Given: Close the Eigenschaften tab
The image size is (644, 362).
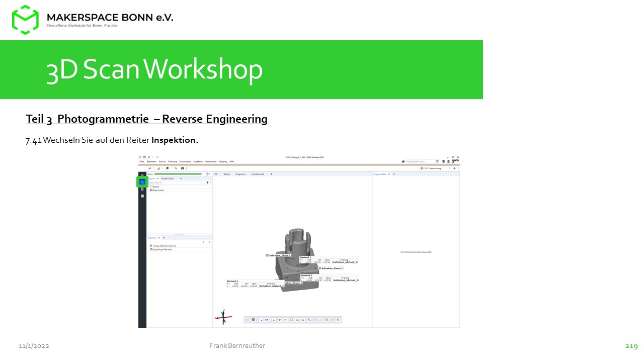Looking at the screenshot, I should [x=389, y=174].
